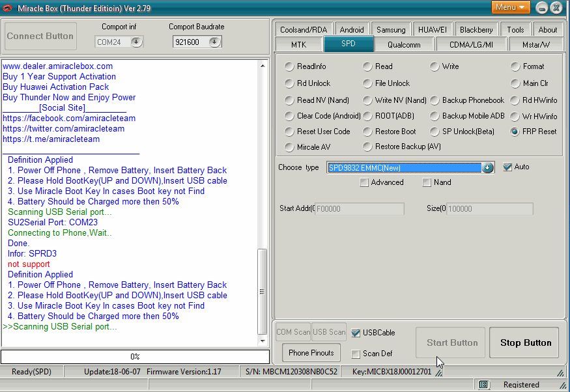Toggle the Auto checkbox
The image size is (570, 392).
[x=507, y=167]
